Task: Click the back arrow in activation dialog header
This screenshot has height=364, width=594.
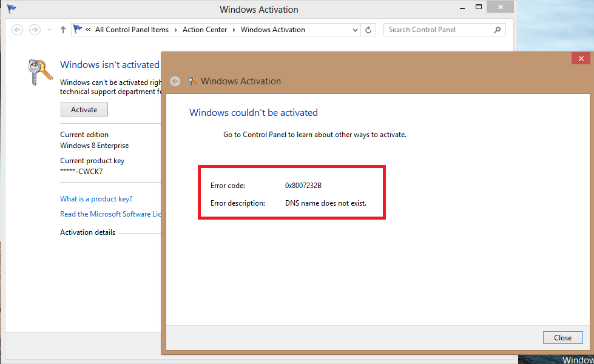Action: (x=175, y=81)
